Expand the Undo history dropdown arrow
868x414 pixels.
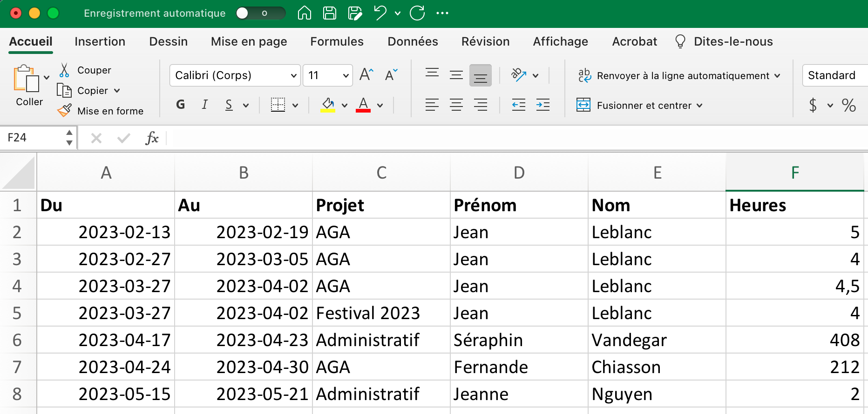[398, 13]
